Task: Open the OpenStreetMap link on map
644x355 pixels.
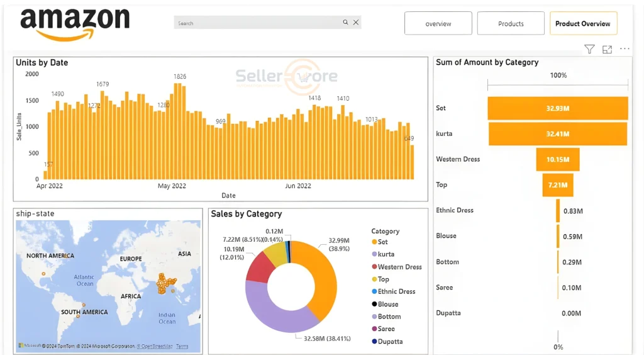Action: click(155, 346)
